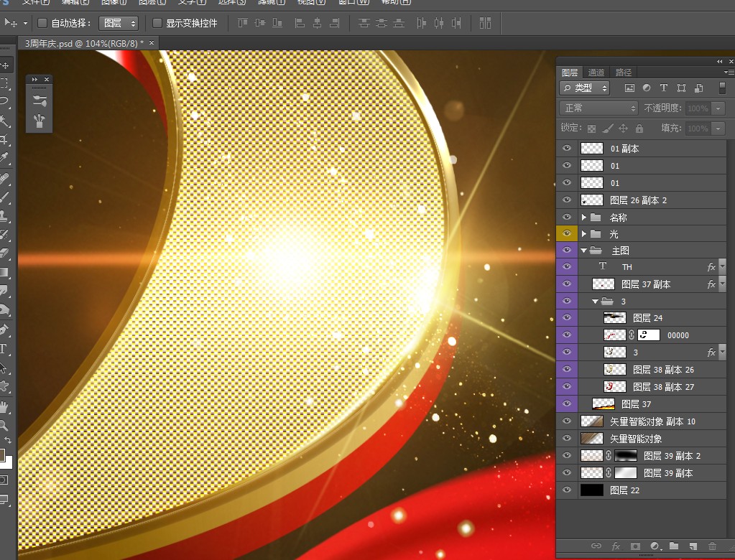Expand the 名称 layer group

584,218
